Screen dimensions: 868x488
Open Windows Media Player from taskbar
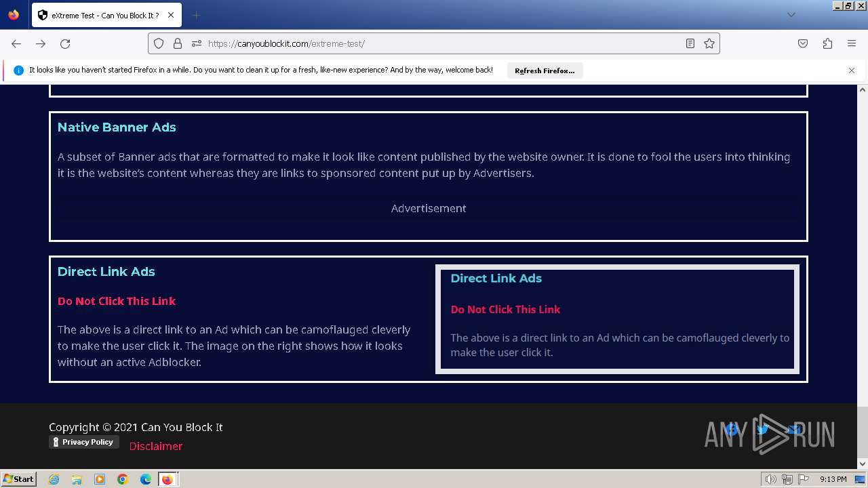(100, 479)
